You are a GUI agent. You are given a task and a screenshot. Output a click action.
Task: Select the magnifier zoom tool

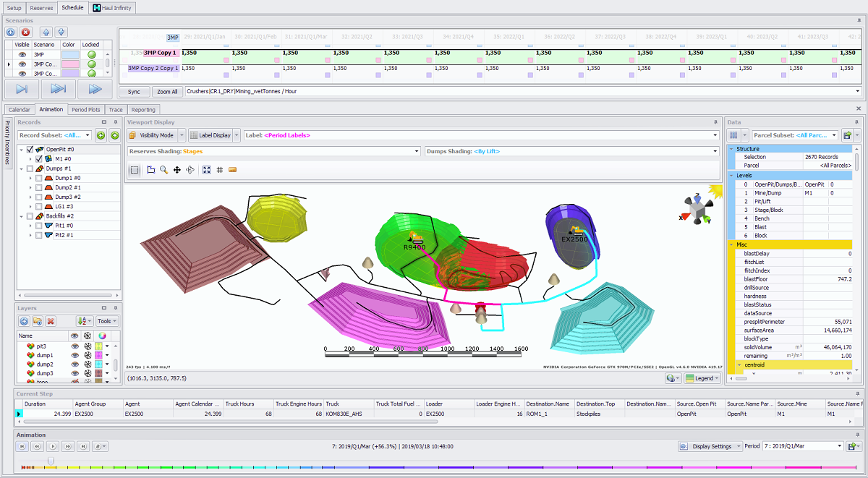[164, 170]
